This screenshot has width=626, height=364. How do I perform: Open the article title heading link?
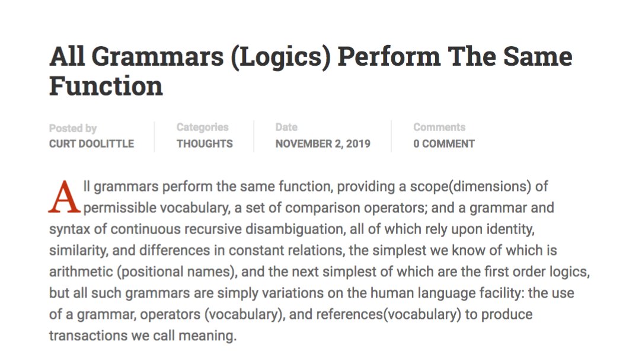pyautogui.click(x=310, y=58)
